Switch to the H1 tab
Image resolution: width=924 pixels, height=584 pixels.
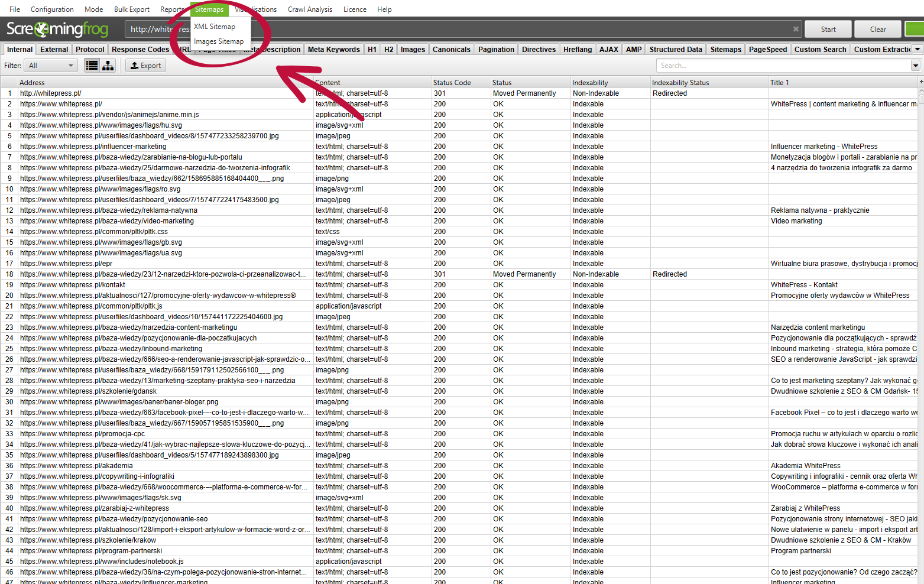click(372, 49)
